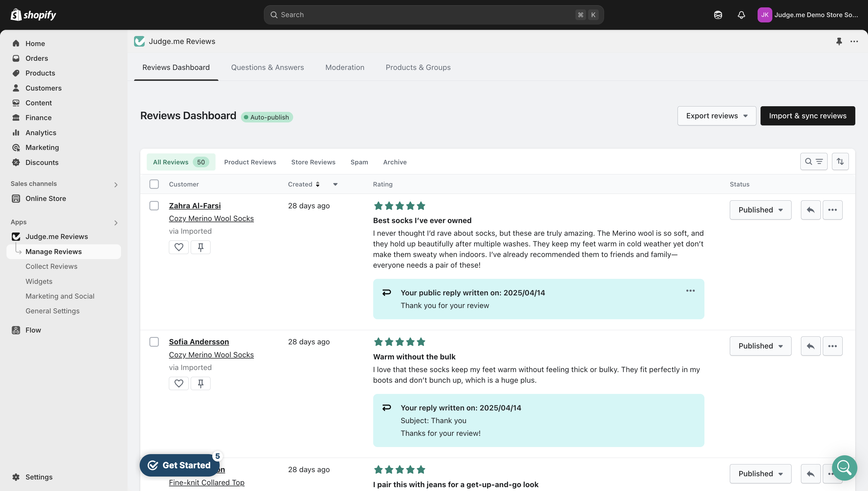Select Zahra Al-Farsi's review checkbox

click(154, 206)
